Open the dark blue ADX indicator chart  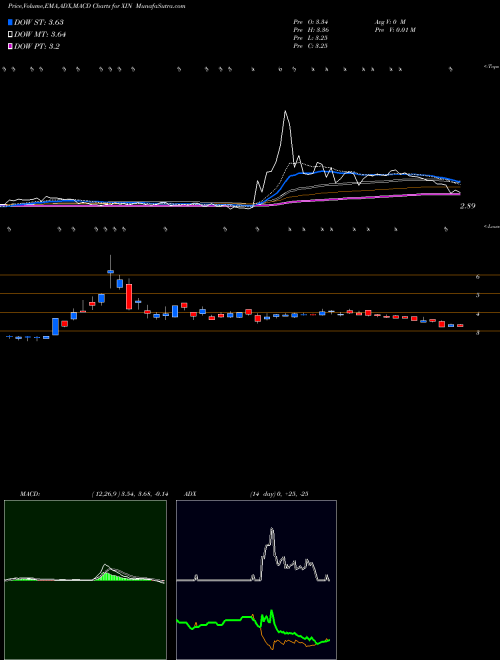pyautogui.click(x=256, y=580)
